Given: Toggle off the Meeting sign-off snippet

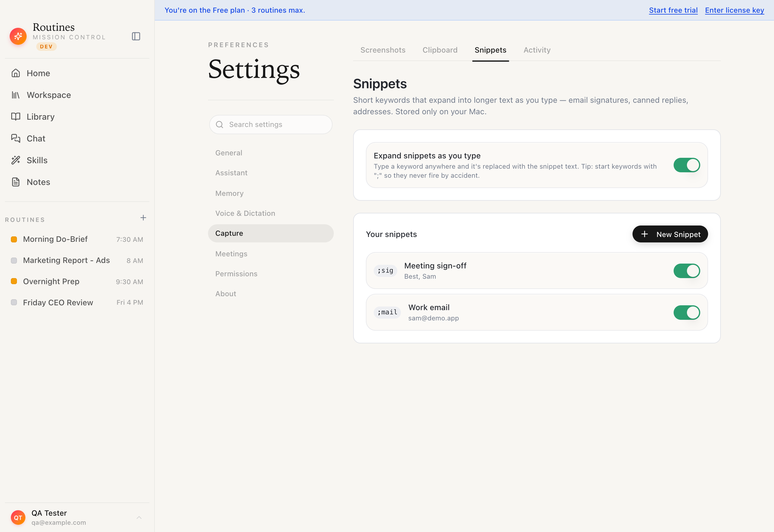Looking at the screenshot, I should click(687, 271).
